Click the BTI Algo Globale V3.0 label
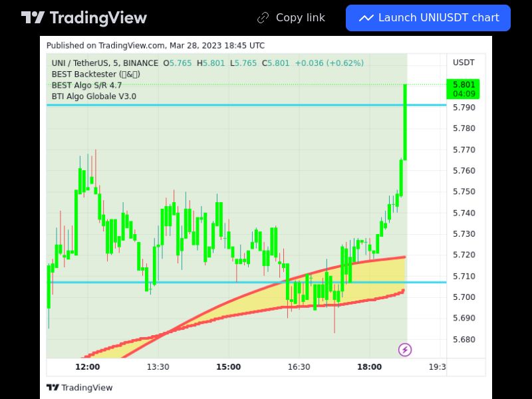This screenshot has width=532, height=399. [94, 96]
